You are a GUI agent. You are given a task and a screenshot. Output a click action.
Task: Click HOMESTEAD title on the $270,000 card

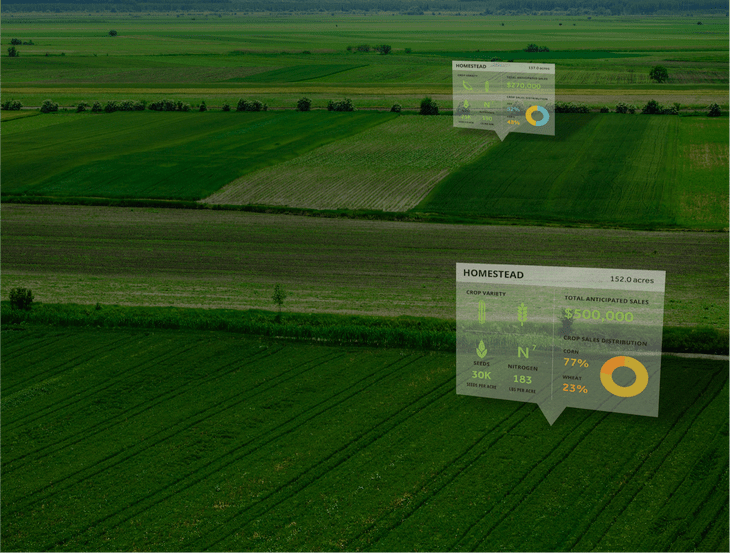(471, 66)
